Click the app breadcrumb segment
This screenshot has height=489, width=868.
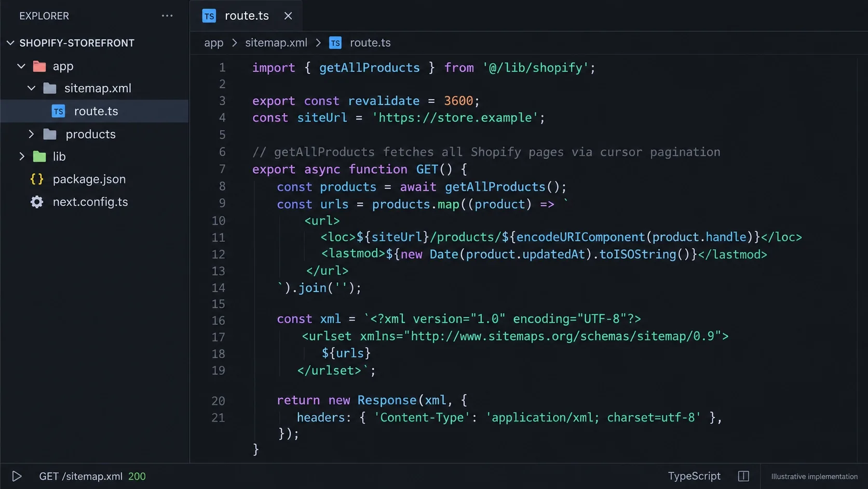click(x=214, y=43)
